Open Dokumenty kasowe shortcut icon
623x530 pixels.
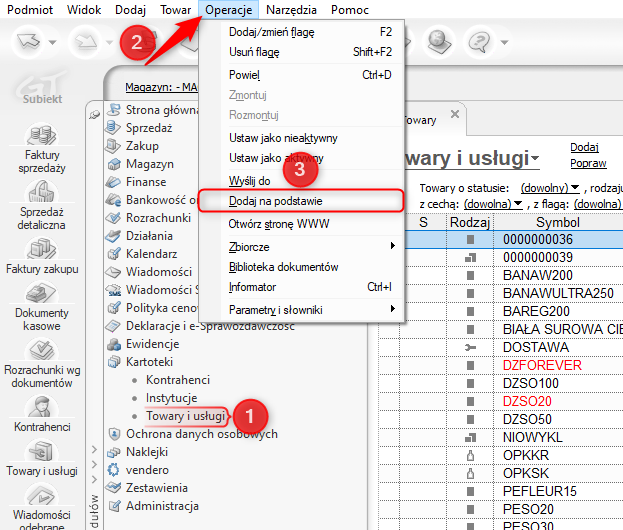pyautogui.click(x=42, y=293)
